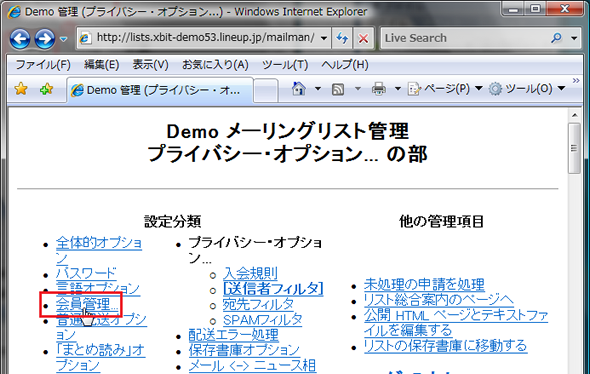This screenshot has height=374, width=590.
Task: Open the 会員管理... link
Action: pos(87,304)
